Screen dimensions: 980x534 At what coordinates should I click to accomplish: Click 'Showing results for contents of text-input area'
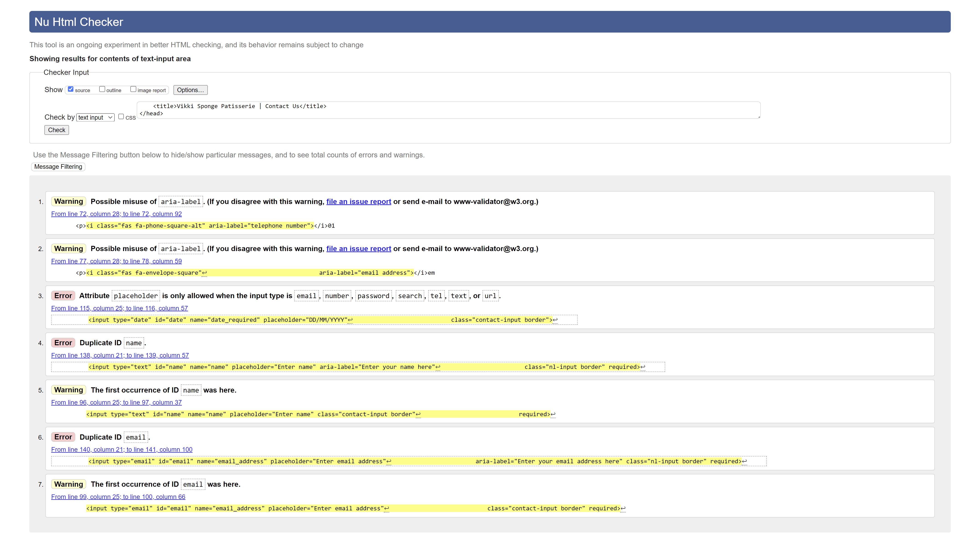(110, 58)
